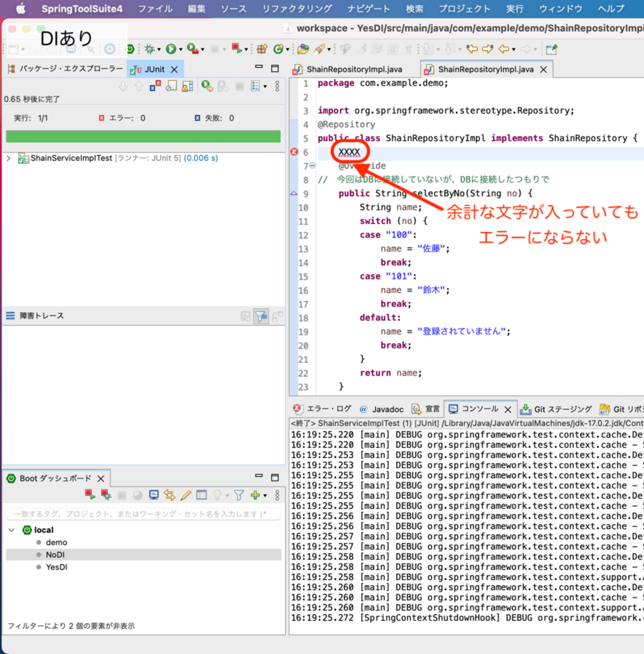
Task: Apply the Boot dashboard filter icon
Action: tap(238, 495)
